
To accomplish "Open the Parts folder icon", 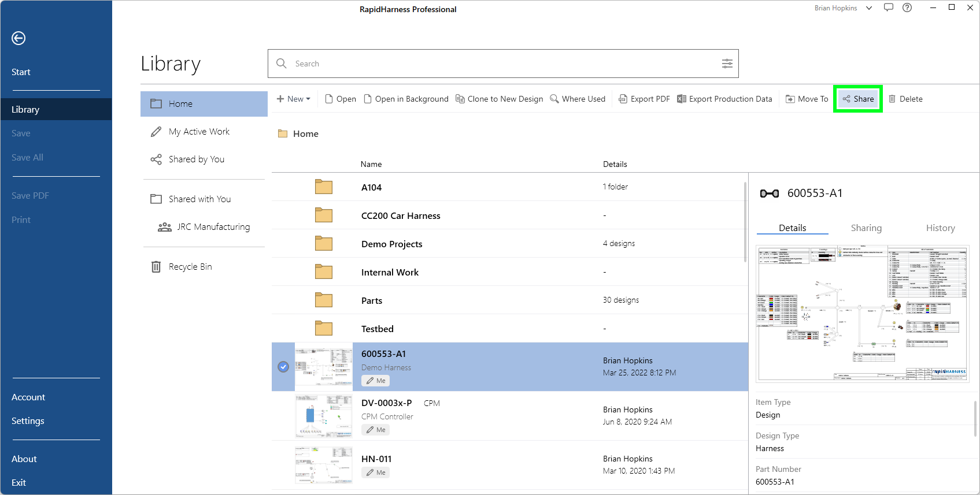I will pyautogui.click(x=324, y=300).
